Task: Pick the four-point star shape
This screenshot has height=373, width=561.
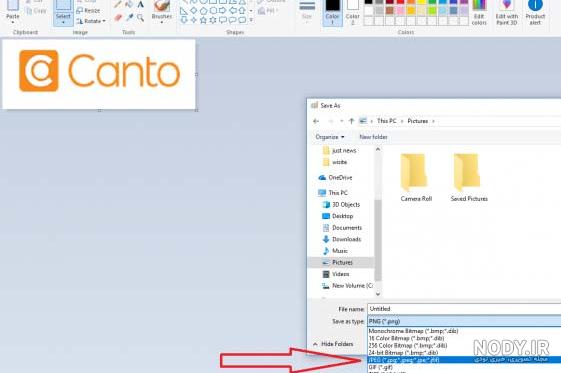Action: [194, 20]
